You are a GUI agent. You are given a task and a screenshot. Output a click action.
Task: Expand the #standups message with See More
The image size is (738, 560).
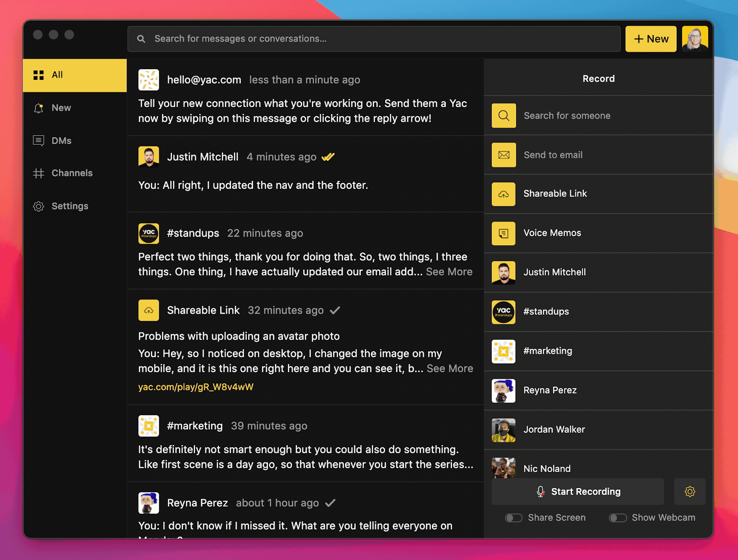[449, 272]
